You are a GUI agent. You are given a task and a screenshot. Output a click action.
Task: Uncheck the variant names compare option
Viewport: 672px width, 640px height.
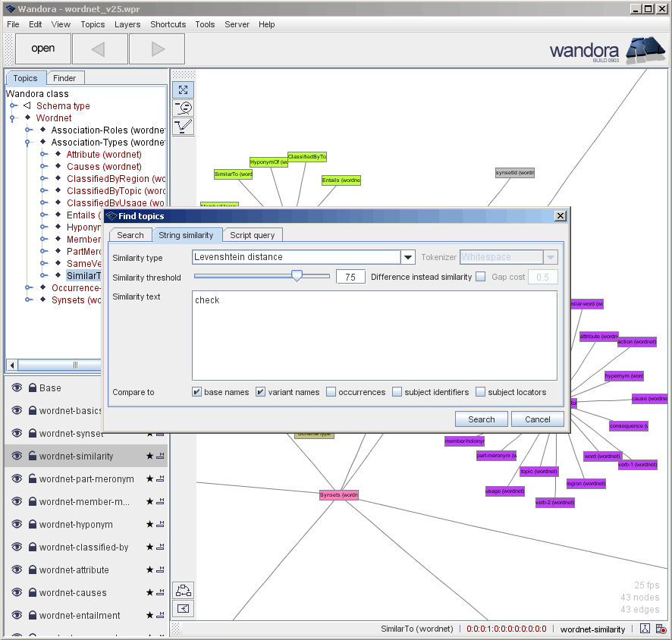261,392
